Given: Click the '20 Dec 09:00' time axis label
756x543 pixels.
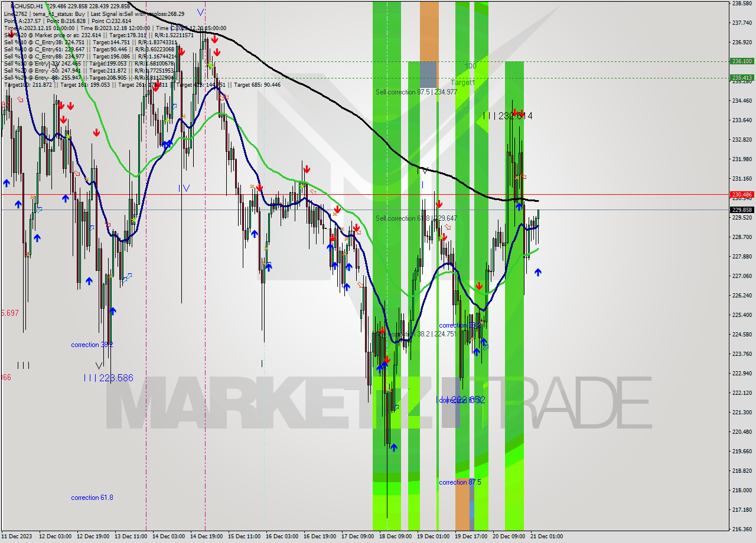Looking at the screenshot, I should pyautogui.click(x=509, y=537).
